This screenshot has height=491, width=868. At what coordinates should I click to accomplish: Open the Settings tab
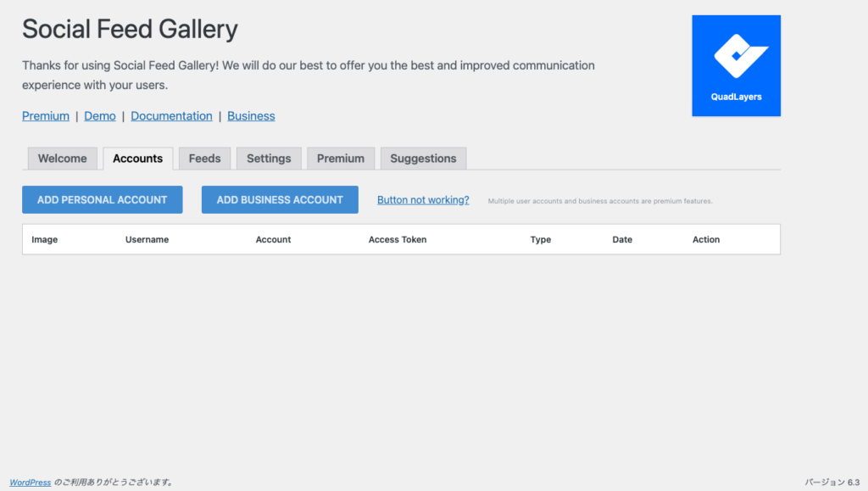pos(269,159)
